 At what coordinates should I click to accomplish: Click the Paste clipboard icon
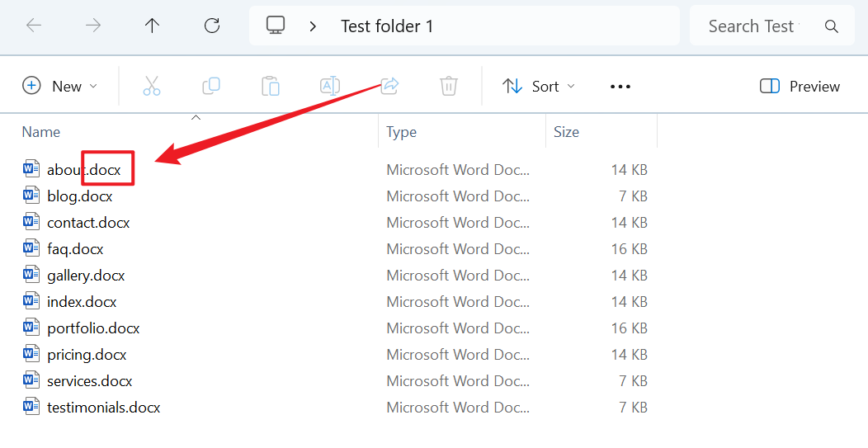(x=271, y=86)
